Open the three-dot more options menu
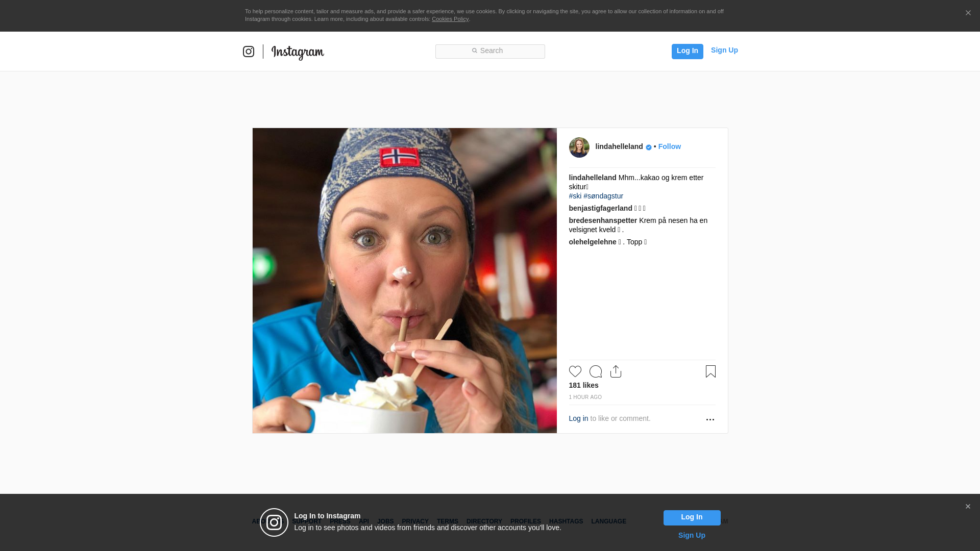The image size is (980, 551). click(x=710, y=419)
